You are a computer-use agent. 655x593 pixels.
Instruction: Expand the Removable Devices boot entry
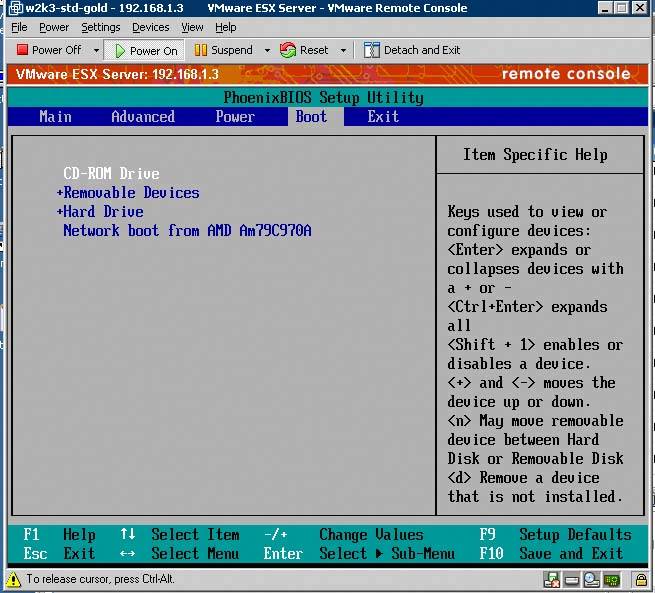(x=128, y=193)
